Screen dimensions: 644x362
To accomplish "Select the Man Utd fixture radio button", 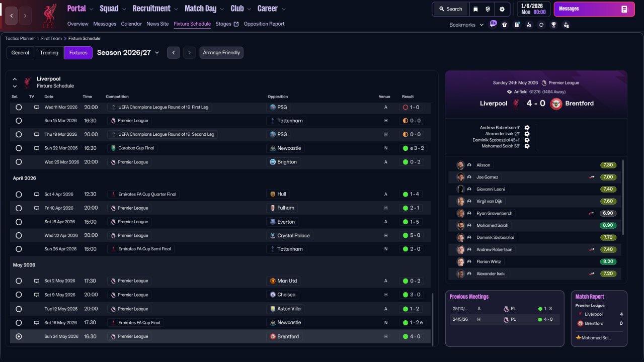I will pyautogui.click(x=19, y=281).
